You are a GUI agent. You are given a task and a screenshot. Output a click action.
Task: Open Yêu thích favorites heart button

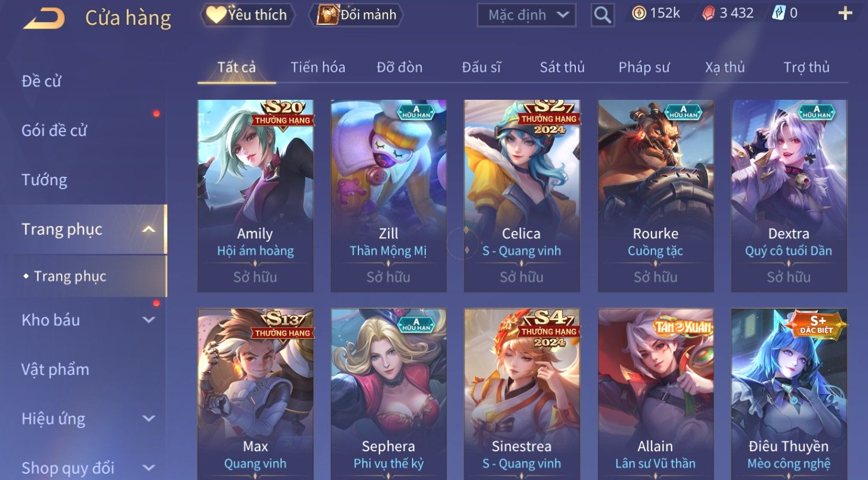248,15
